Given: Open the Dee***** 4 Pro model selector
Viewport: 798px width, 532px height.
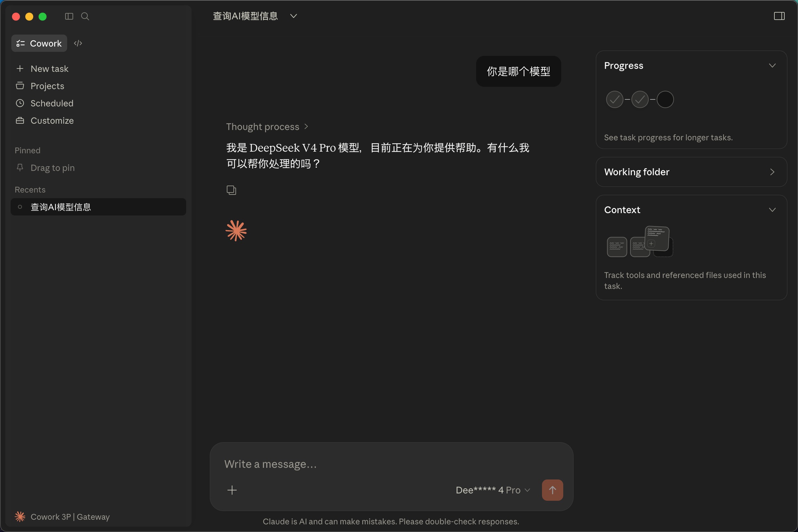Looking at the screenshot, I should pos(493,490).
